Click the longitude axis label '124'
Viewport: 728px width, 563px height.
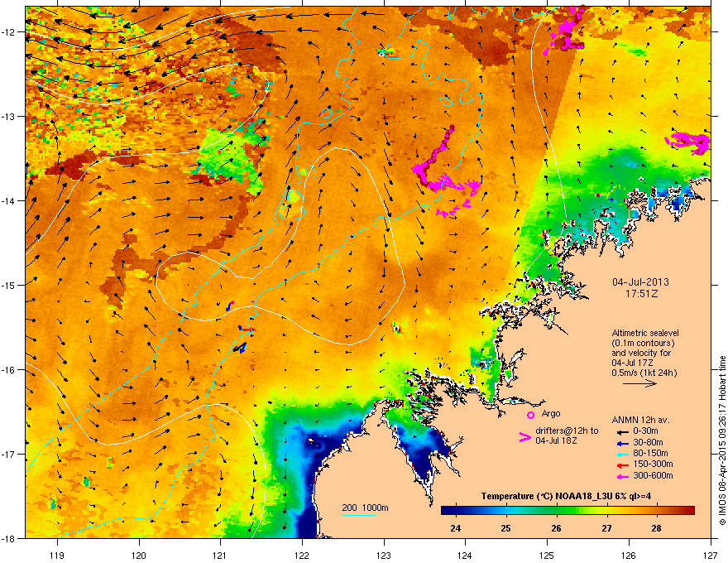click(x=465, y=556)
